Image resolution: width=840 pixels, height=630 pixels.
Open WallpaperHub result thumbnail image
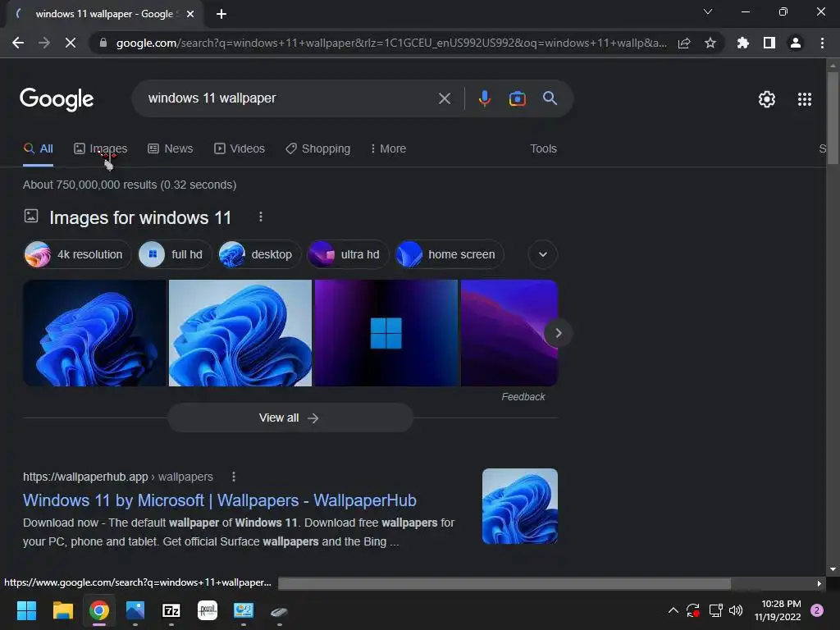pos(519,506)
